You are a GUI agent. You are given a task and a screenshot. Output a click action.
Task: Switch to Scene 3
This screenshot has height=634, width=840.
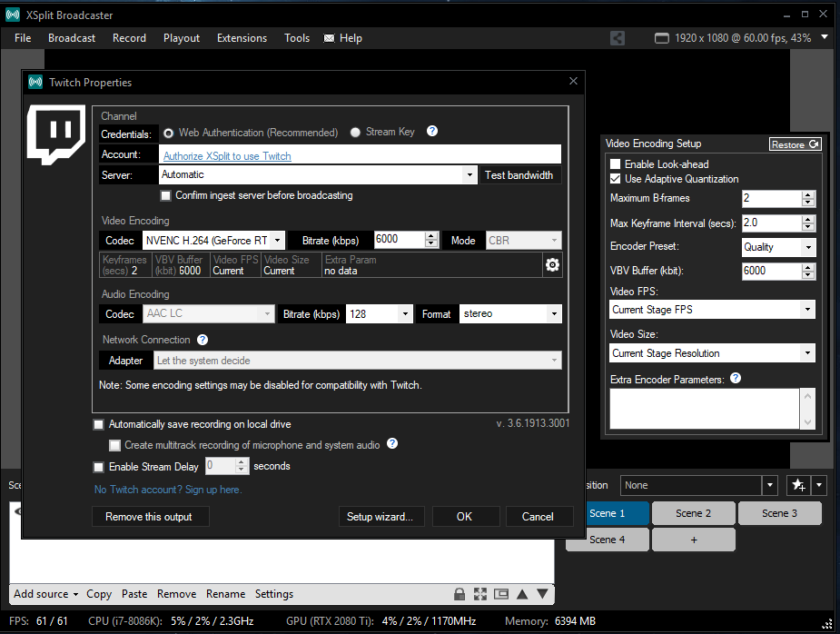779,512
